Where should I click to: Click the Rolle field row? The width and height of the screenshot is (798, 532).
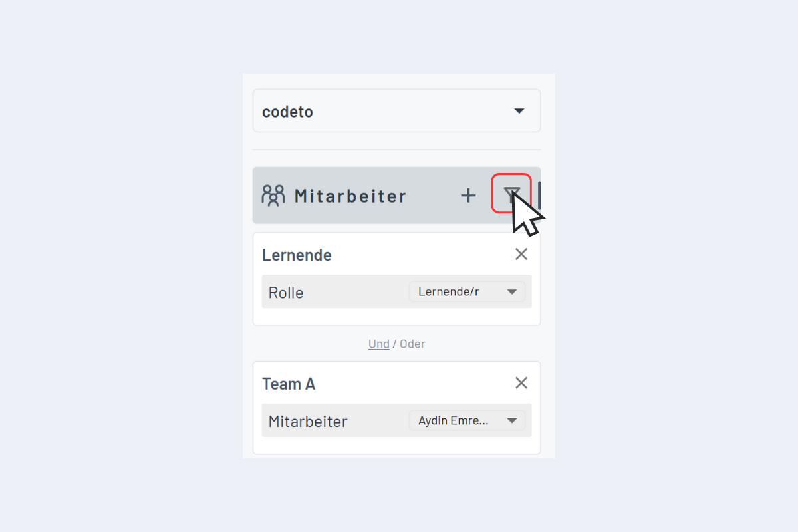(x=286, y=292)
